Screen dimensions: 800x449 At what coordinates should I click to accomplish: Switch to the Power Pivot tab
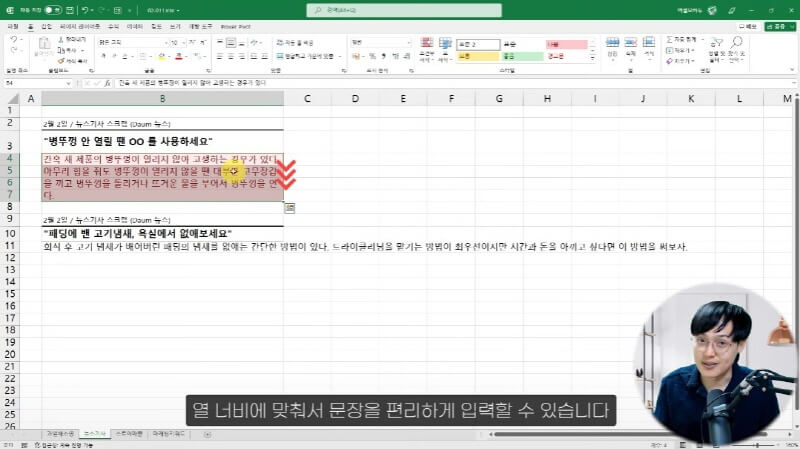point(235,27)
